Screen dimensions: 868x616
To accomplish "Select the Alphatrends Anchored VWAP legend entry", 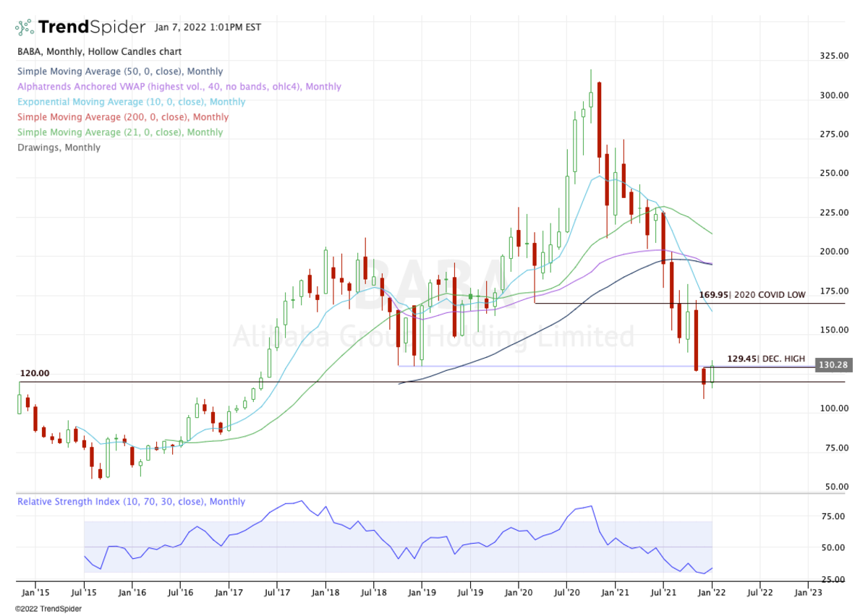I will (179, 87).
